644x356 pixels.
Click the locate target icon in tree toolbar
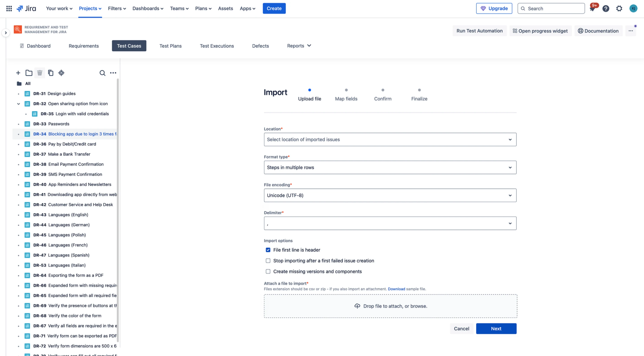[x=61, y=73]
